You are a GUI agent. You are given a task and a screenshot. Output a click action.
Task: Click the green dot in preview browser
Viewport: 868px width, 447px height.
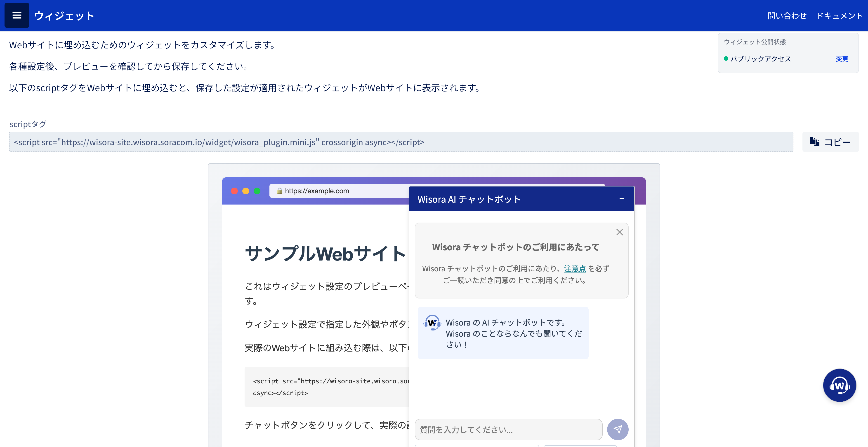coord(257,191)
